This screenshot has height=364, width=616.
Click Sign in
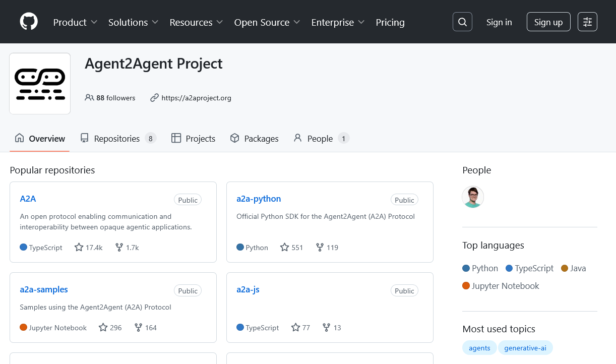point(499,22)
